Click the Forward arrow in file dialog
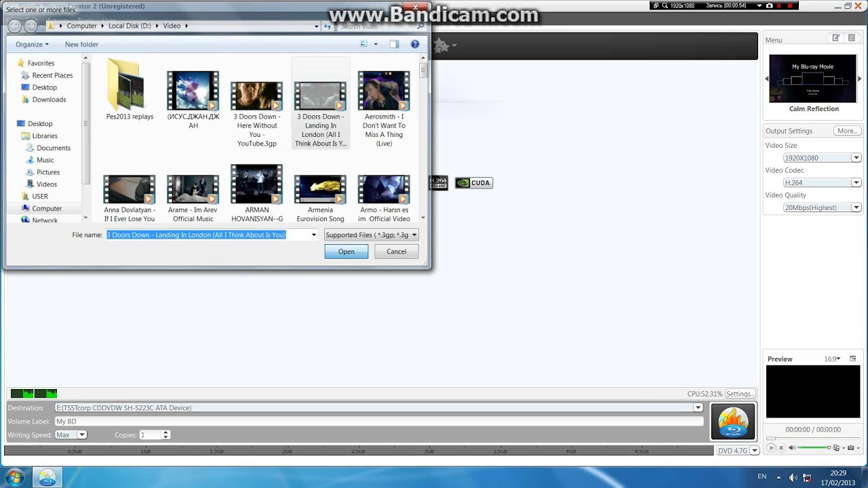Viewport: 868px width, 488px height. pyautogui.click(x=31, y=26)
